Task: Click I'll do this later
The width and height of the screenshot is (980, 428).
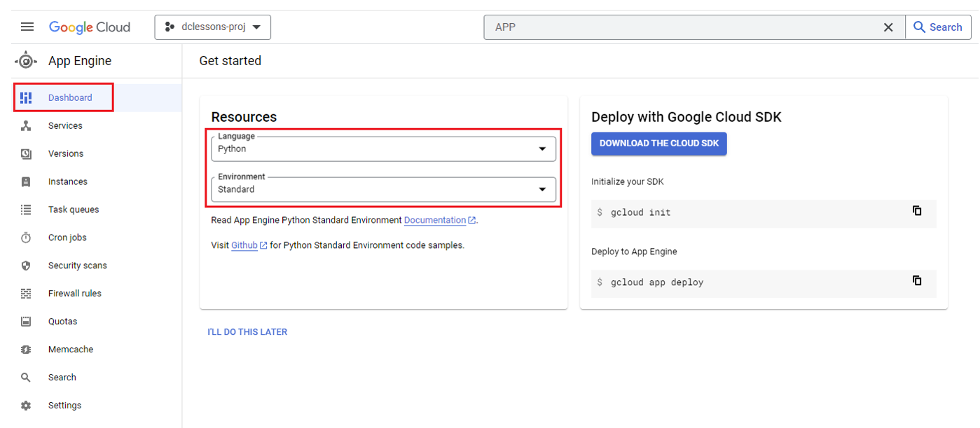Action: (x=247, y=332)
